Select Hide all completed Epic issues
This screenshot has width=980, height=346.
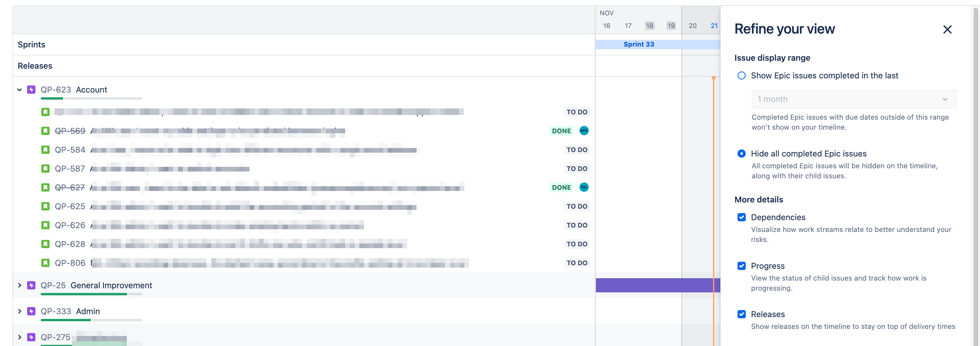click(x=741, y=154)
